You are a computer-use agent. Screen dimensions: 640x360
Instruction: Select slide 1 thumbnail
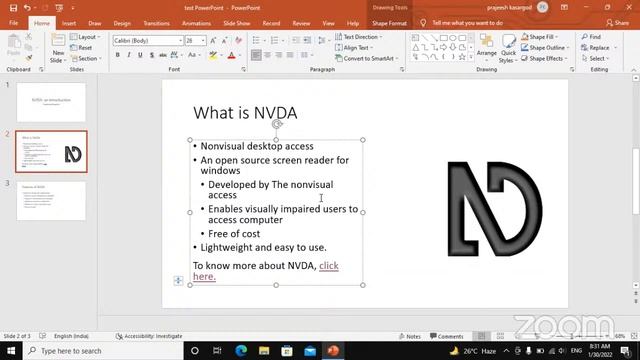(x=51, y=102)
